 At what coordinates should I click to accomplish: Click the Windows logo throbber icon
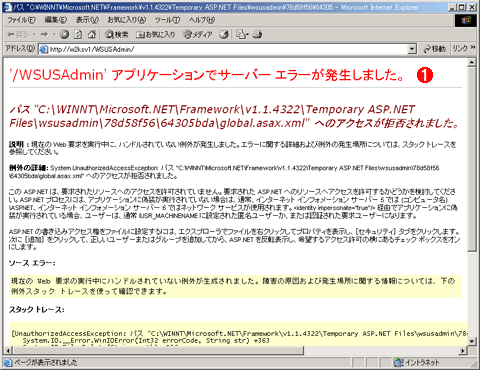[466, 20]
